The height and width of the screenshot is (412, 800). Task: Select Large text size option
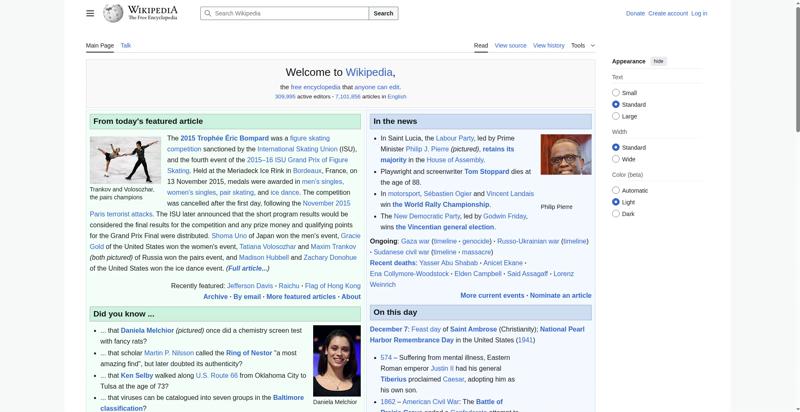pos(616,116)
